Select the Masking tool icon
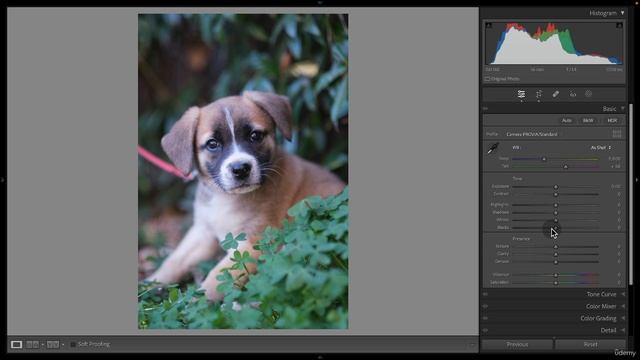Viewport: 640px width, 360px height. coord(588,94)
